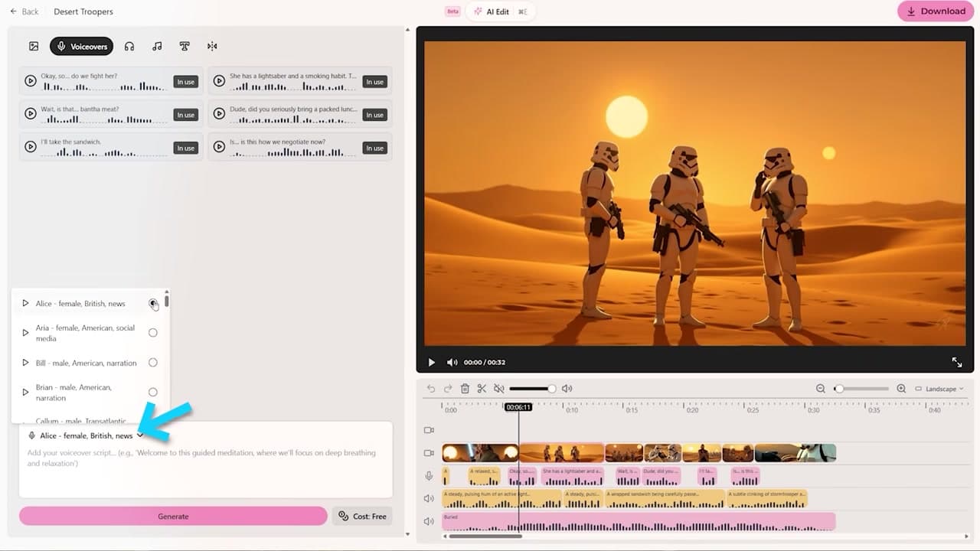The width and height of the screenshot is (980, 551).
Task: Play 'is this how we negotiate now?' voiceover
Action: point(219,146)
